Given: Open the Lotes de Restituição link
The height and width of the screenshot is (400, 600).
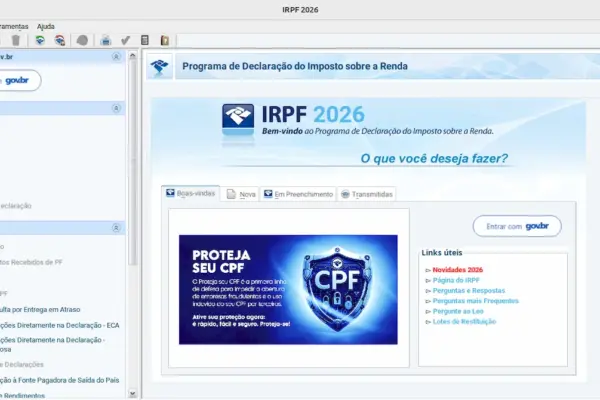Looking at the screenshot, I should (x=464, y=322).
